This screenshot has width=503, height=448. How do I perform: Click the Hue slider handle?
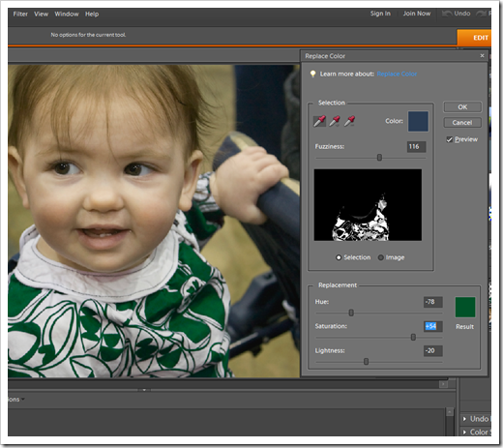tap(351, 313)
